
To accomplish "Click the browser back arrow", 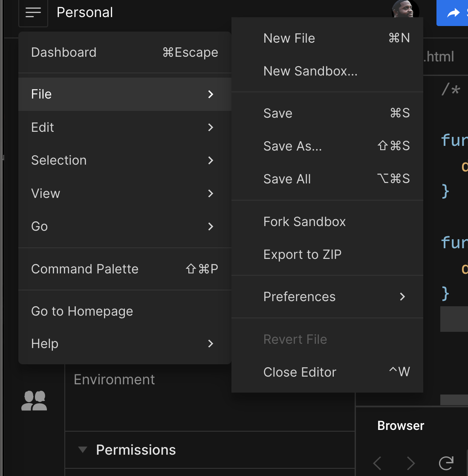I will (x=377, y=463).
